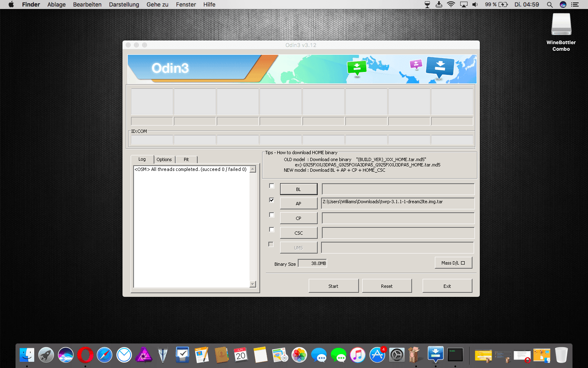The height and width of the screenshot is (368, 588).
Task: Launch Maps icon in dock
Action: pos(280,355)
